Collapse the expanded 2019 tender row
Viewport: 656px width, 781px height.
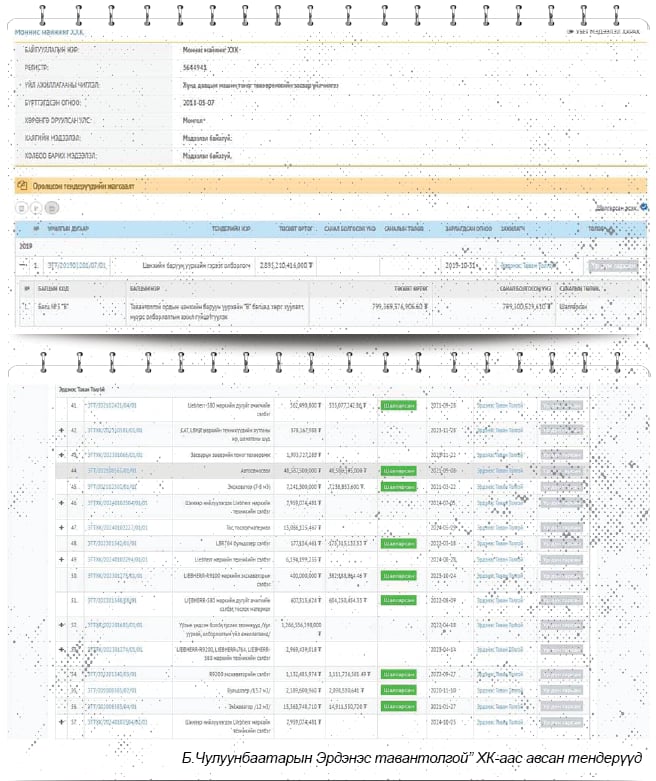click(24, 266)
